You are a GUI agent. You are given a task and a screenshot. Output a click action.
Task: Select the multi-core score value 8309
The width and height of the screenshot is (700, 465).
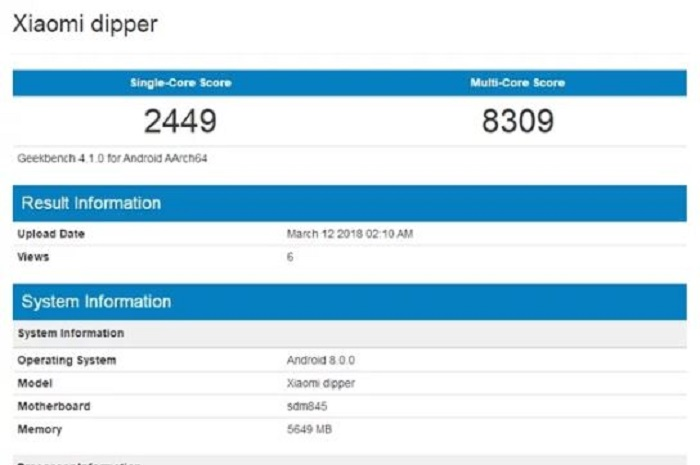coord(518,121)
